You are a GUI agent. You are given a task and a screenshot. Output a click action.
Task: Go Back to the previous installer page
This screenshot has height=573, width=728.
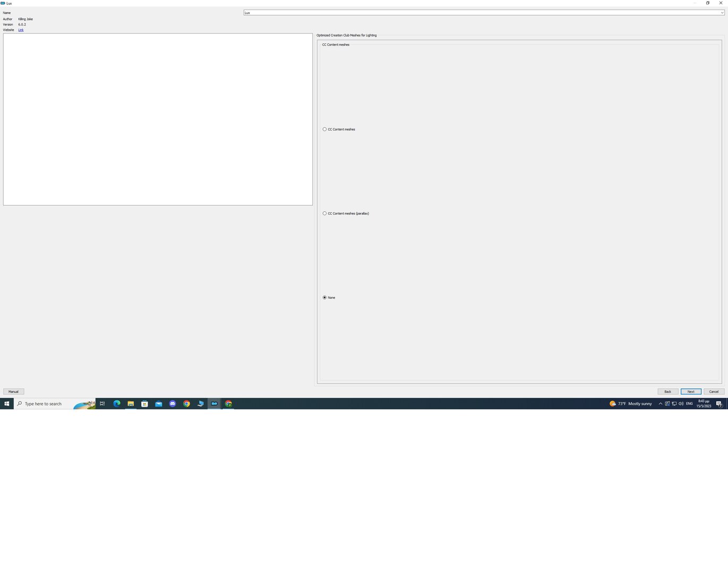point(667,392)
